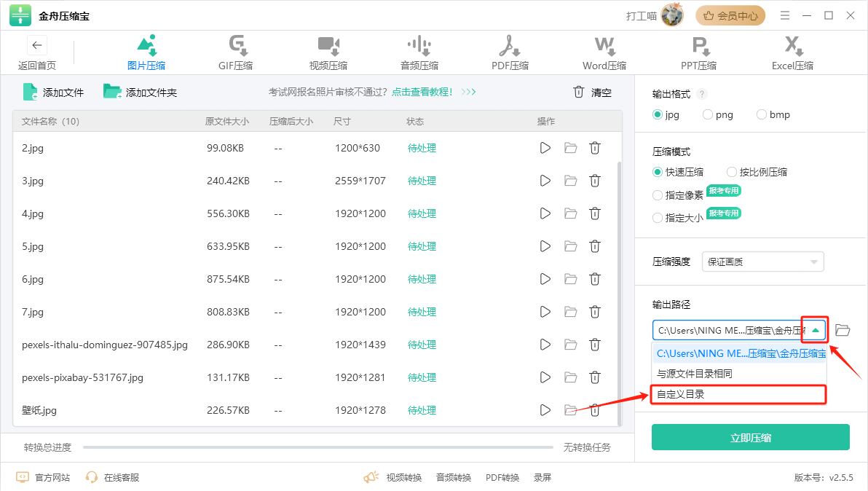Select png output format
Image resolution: width=868 pixels, height=491 pixels.
pos(718,114)
